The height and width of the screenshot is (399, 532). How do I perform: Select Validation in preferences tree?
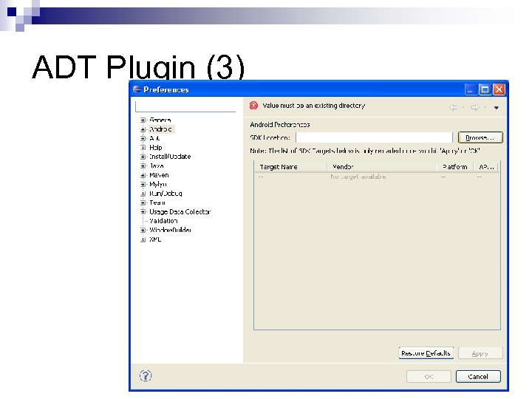pyautogui.click(x=163, y=221)
